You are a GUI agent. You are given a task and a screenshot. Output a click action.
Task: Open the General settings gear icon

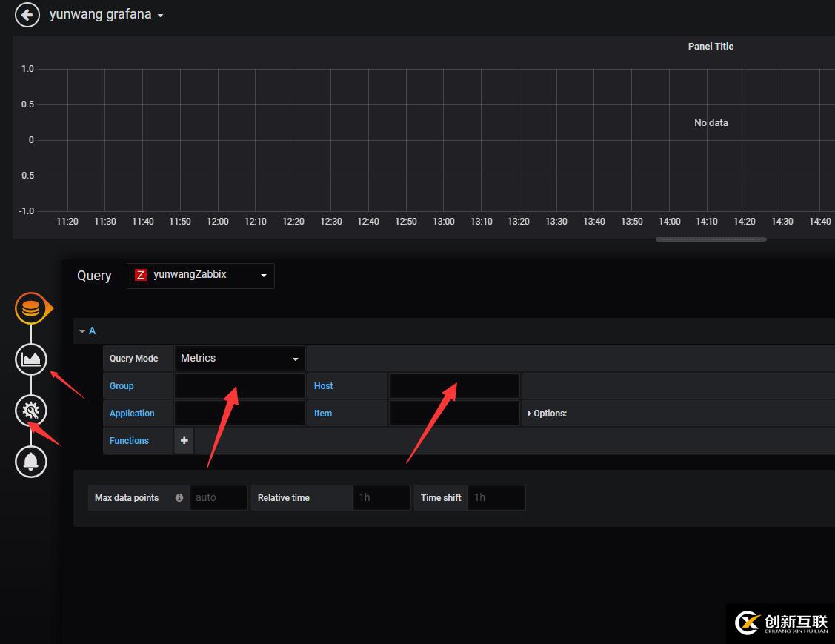point(31,410)
